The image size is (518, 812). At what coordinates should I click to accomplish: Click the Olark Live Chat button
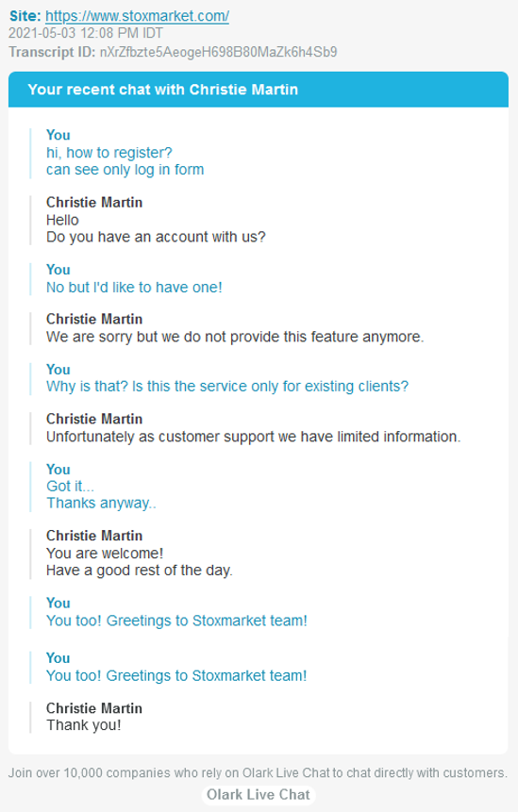[x=259, y=794]
